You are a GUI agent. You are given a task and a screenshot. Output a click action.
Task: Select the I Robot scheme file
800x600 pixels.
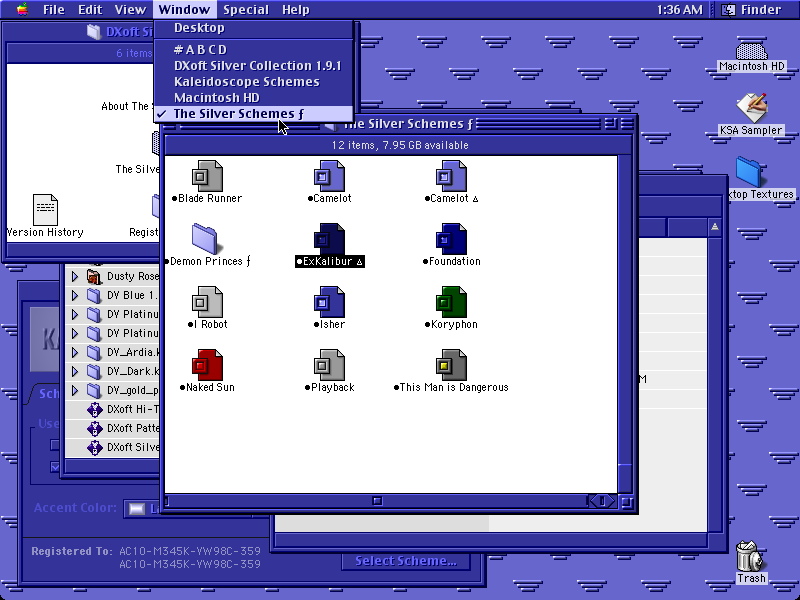(x=207, y=303)
